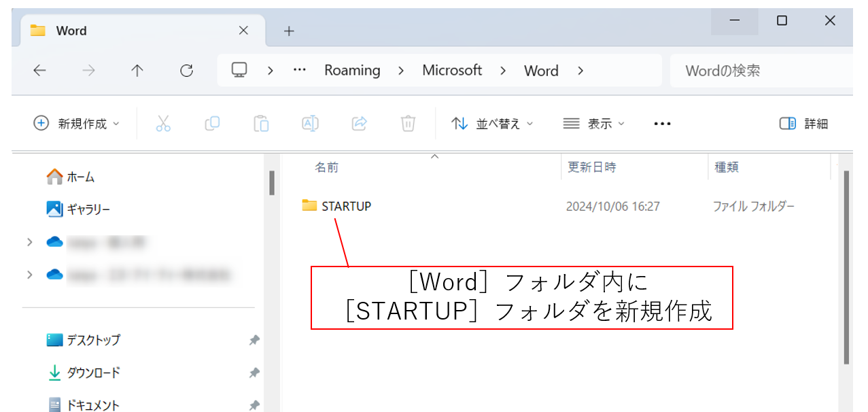Screen dimensions: 868x412
Task: Select the Roaming breadcrumb segment
Action: tap(352, 71)
